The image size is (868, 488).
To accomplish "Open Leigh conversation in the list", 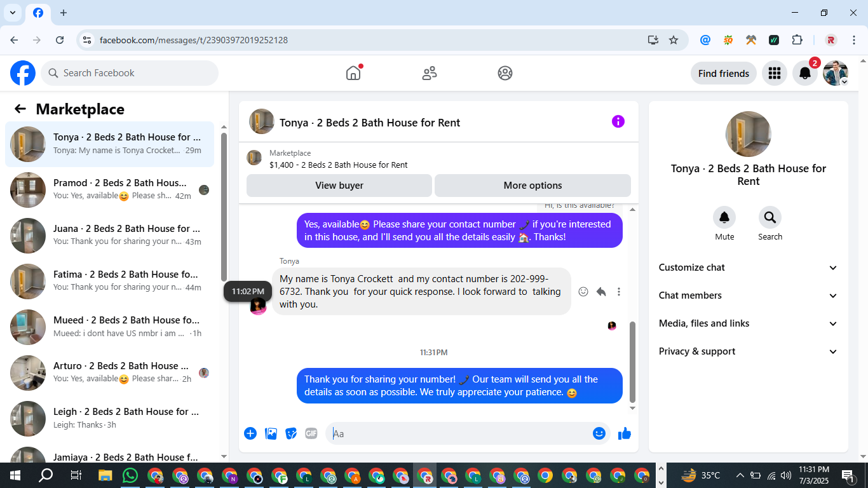I will (x=109, y=419).
